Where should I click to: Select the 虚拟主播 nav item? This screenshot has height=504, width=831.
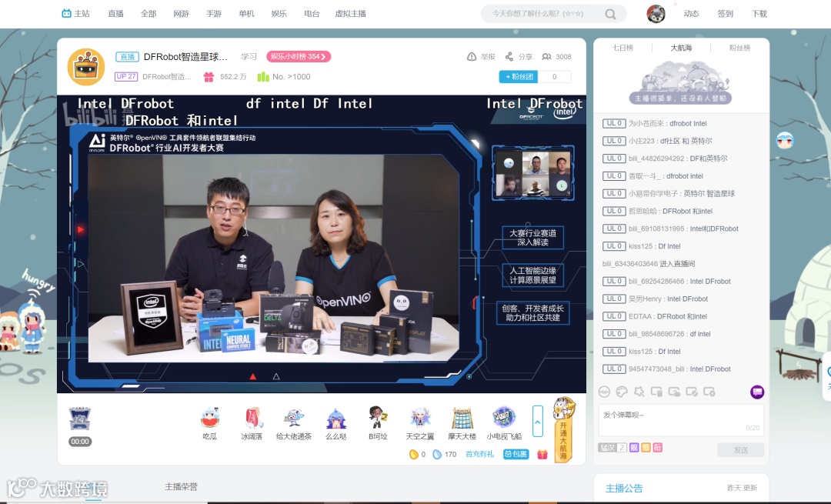coord(350,14)
